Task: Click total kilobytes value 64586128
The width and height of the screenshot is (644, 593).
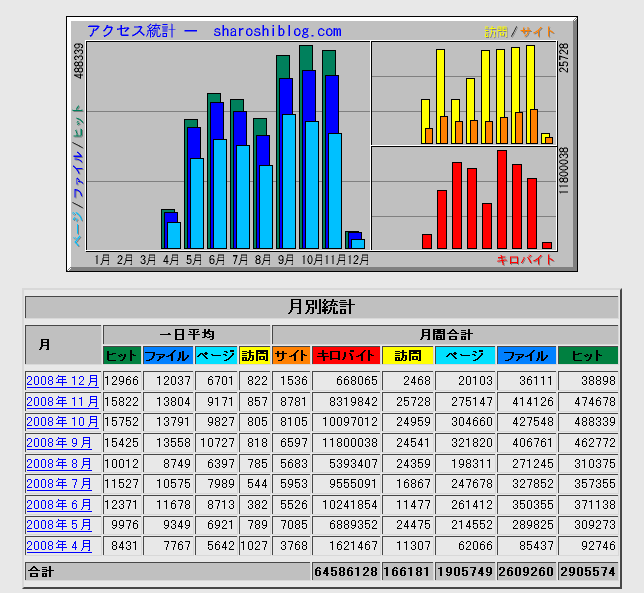Action: [x=346, y=572]
